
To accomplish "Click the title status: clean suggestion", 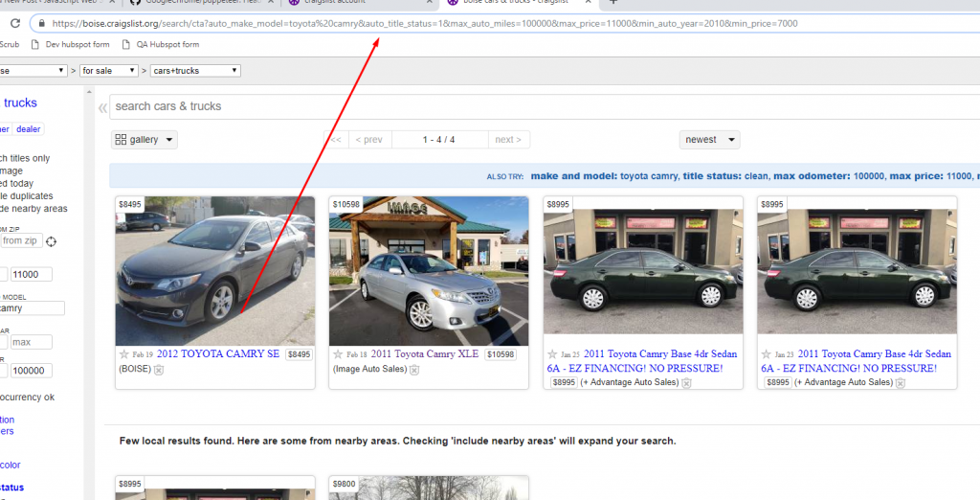I will point(726,176).
